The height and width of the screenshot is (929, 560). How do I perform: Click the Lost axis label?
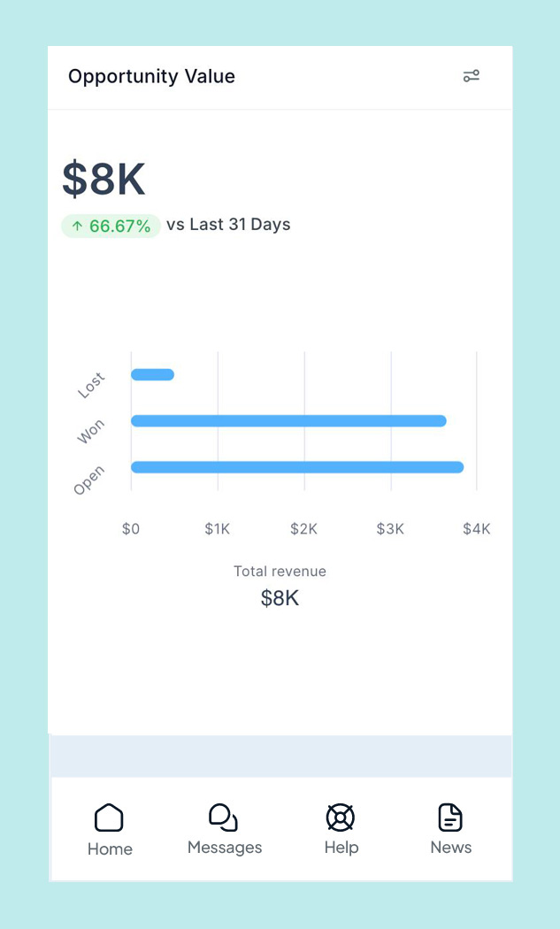click(91, 386)
